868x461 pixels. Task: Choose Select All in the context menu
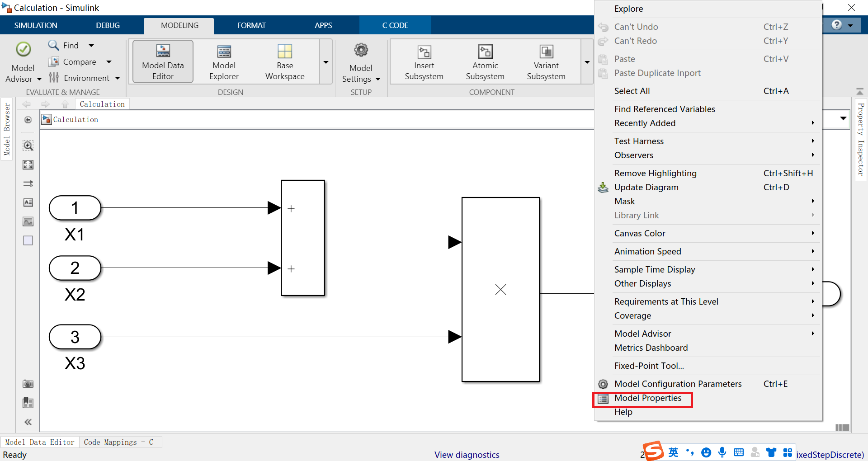(708, 91)
